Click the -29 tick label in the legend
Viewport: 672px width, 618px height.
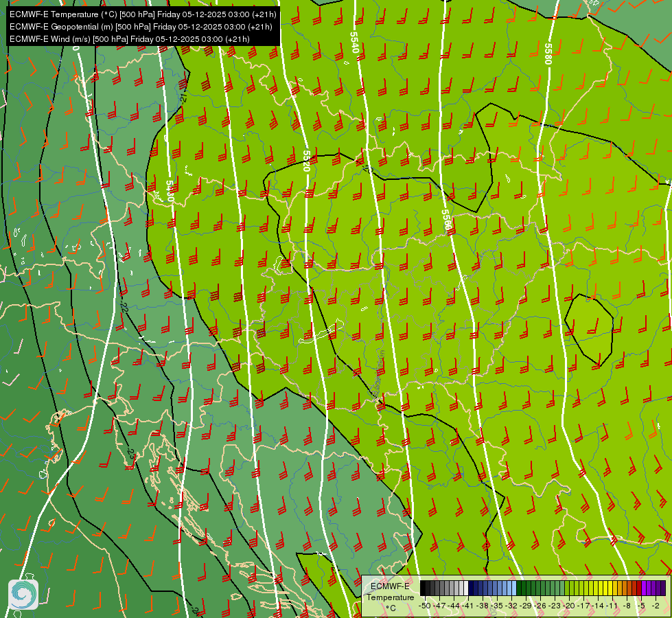click(x=525, y=606)
